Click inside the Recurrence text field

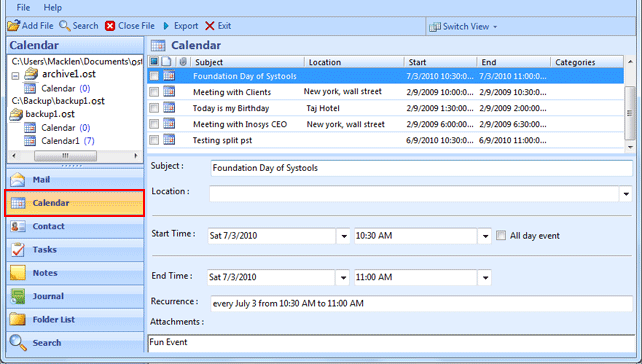pos(422,304)
